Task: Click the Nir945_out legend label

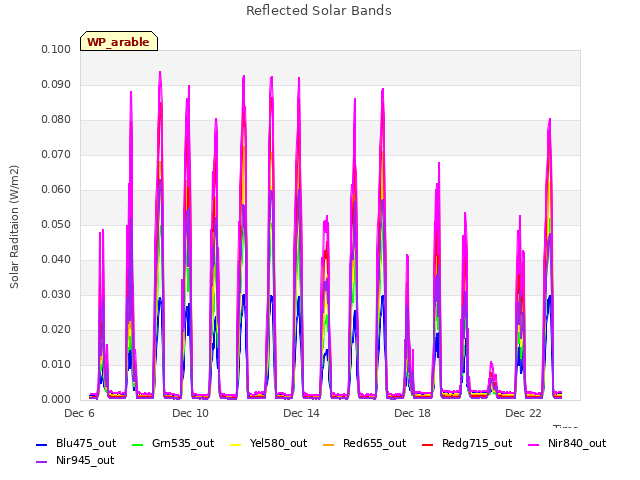Action: 85,460
